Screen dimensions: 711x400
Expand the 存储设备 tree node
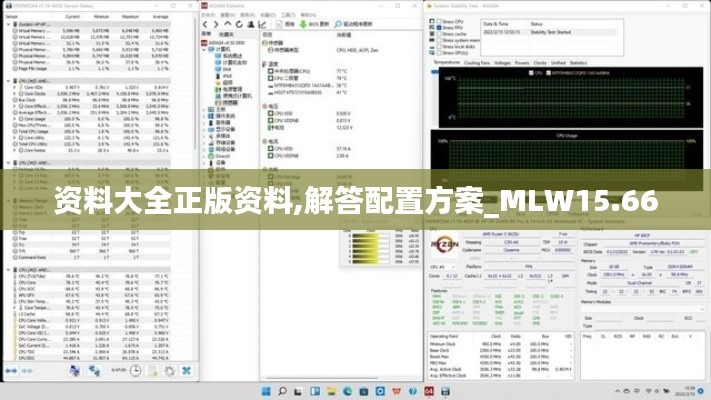[205, 143]
